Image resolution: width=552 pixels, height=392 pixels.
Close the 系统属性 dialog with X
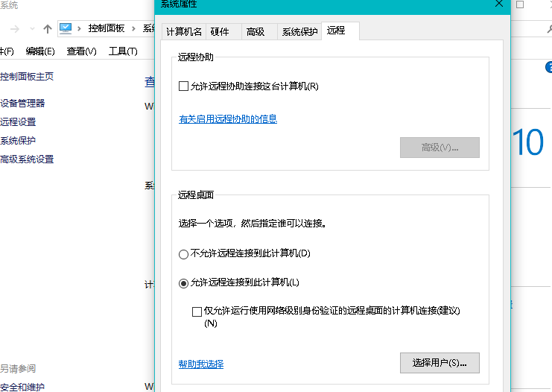tap(498, 4)
